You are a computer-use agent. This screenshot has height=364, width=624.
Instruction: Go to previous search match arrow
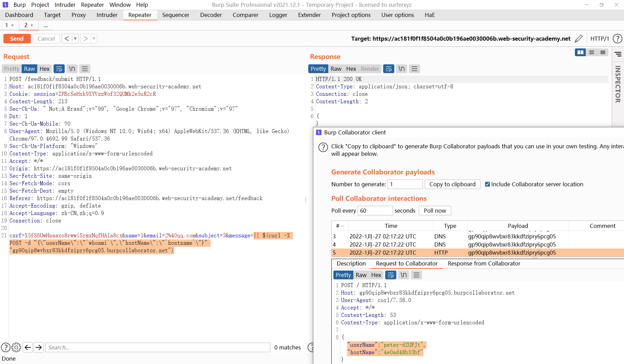pos(28,347)
